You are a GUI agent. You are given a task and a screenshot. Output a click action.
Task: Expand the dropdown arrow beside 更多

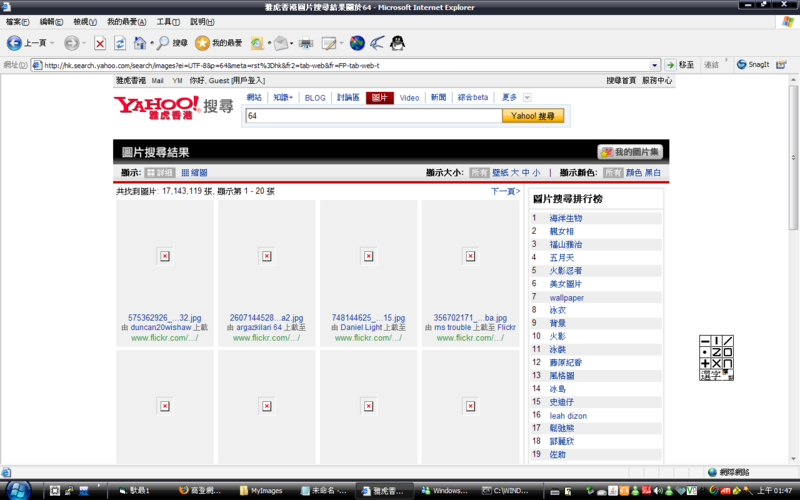528,97
